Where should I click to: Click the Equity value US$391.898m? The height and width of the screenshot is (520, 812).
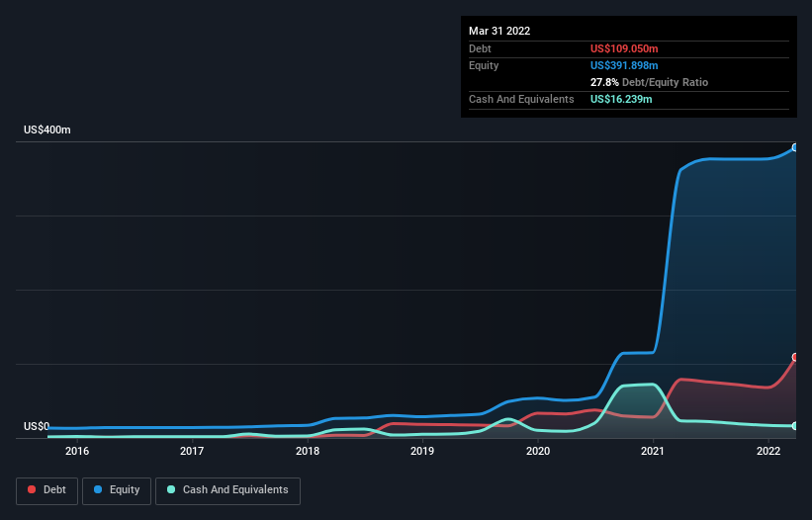click(x=624, y=65)
